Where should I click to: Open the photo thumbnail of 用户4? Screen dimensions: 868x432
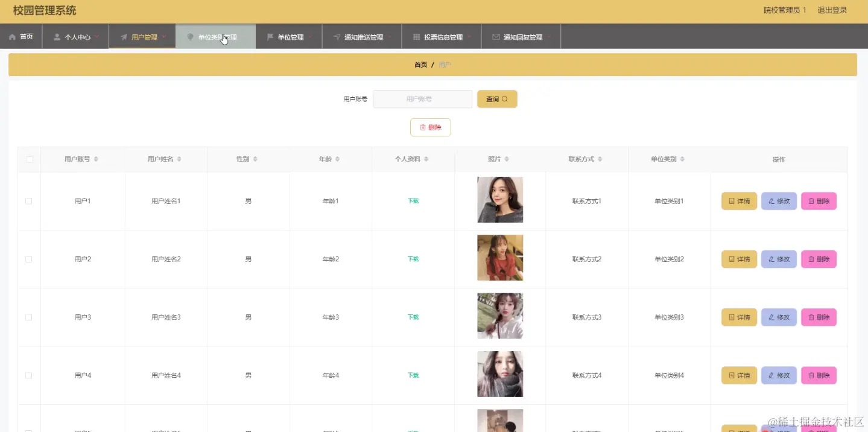tap(500, 374)
